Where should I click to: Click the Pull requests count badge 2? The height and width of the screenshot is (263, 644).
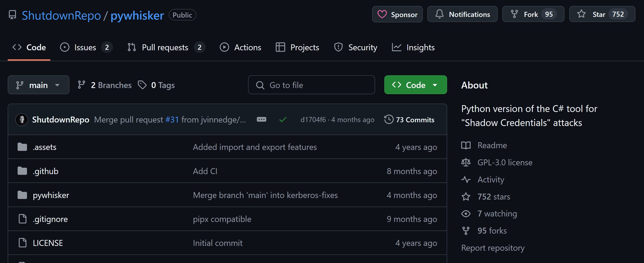pyautogui.click(x=199, y=47)
